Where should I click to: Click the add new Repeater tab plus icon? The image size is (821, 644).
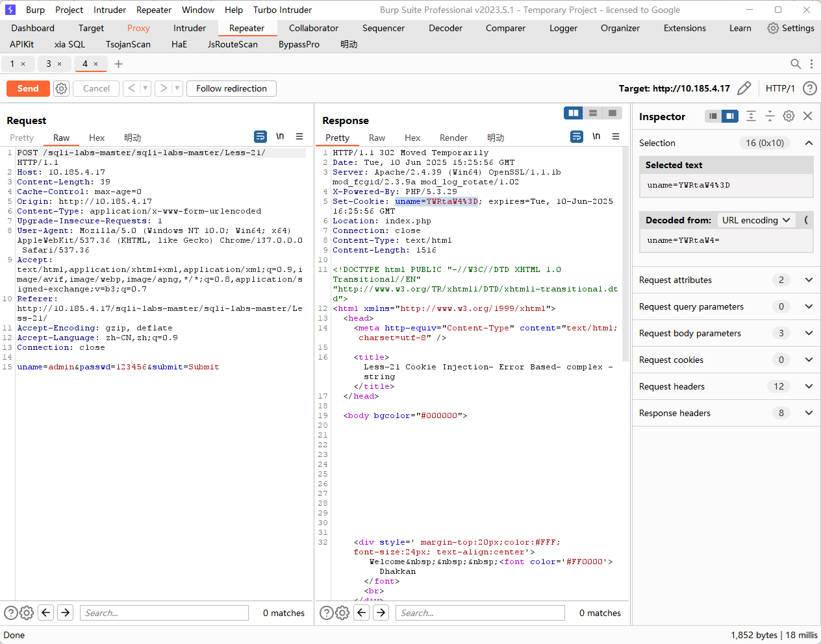point(118,64)
